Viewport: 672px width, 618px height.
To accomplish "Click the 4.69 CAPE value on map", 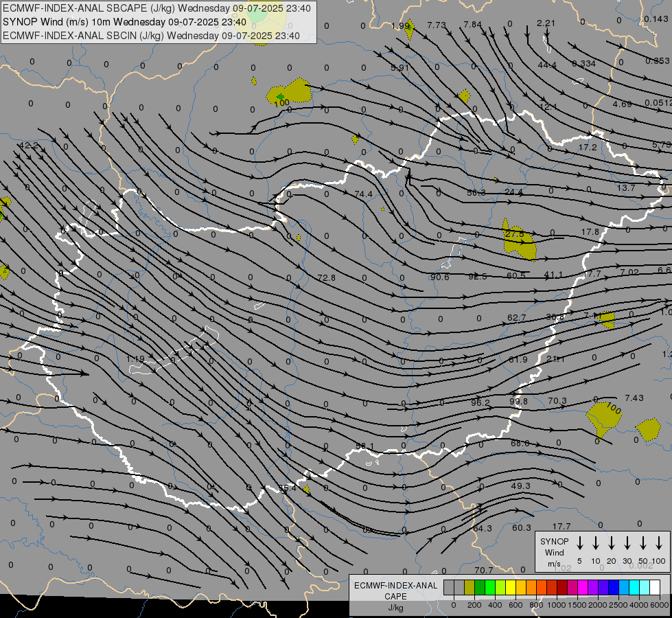I will (x=622, y=104).
